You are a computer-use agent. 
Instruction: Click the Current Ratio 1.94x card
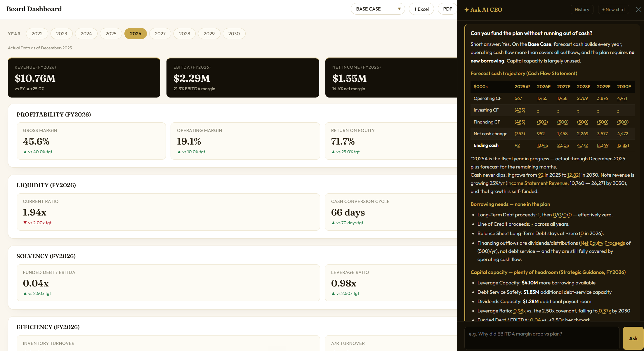click(x=168, y=212)
